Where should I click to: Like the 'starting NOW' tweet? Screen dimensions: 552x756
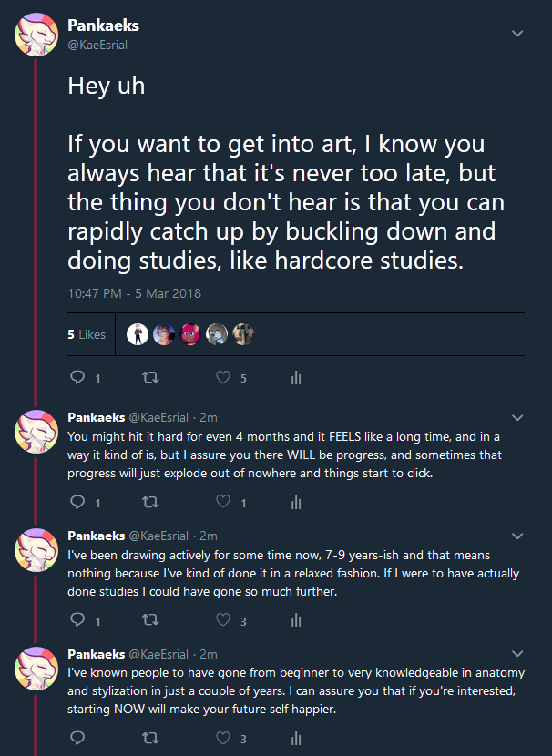pos(223,739)
